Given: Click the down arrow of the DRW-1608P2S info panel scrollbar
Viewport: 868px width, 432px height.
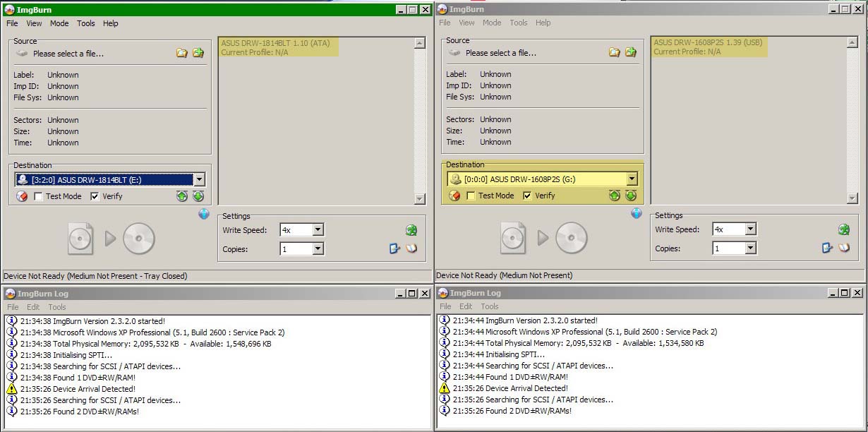Looking at the screenshot, I should click(x=852, y=199).
